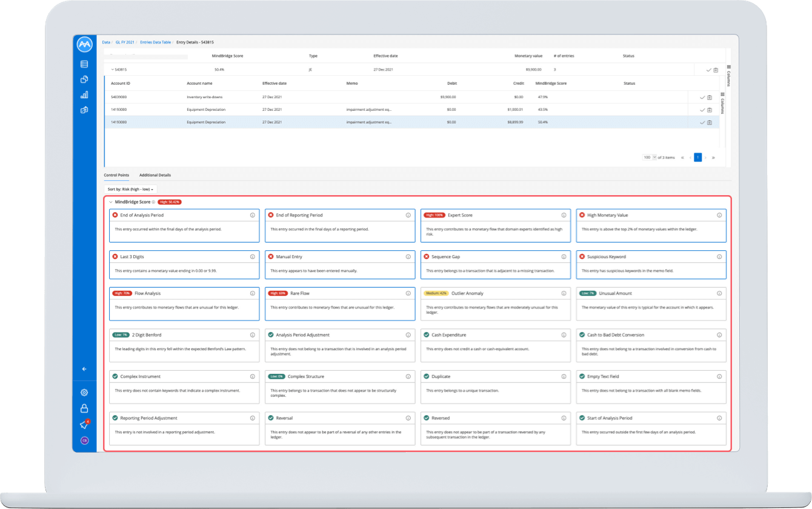Screen dimensions: 812x509
Task: Click the checkmark icon for Inventory write-downs row
Action: coord(702,97)
